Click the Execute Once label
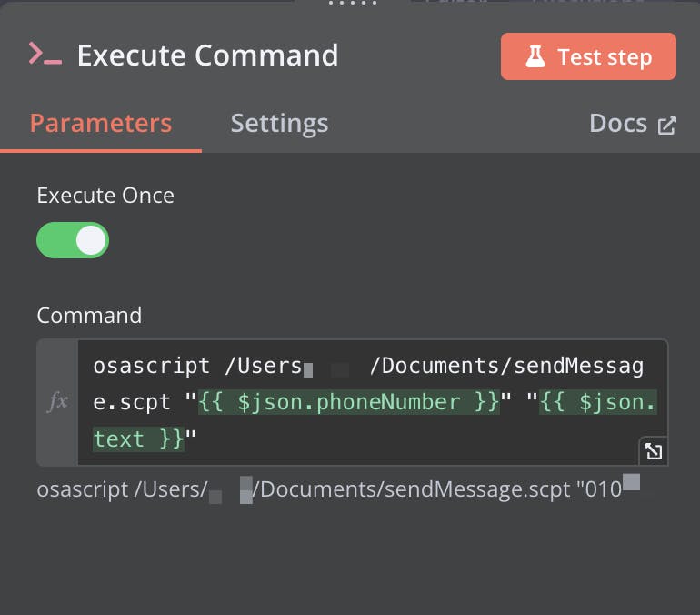Viewport: 700px width, 615px height. (105, 196)
